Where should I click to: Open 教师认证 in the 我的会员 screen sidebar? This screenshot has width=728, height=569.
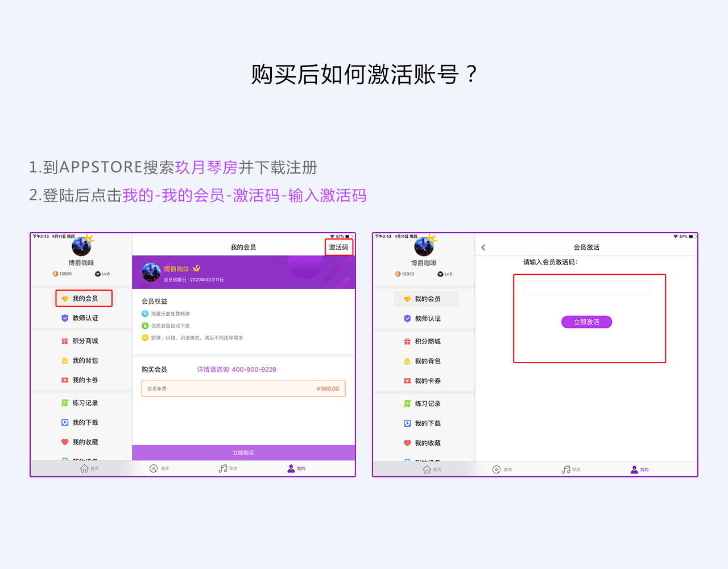coord(80,318)
